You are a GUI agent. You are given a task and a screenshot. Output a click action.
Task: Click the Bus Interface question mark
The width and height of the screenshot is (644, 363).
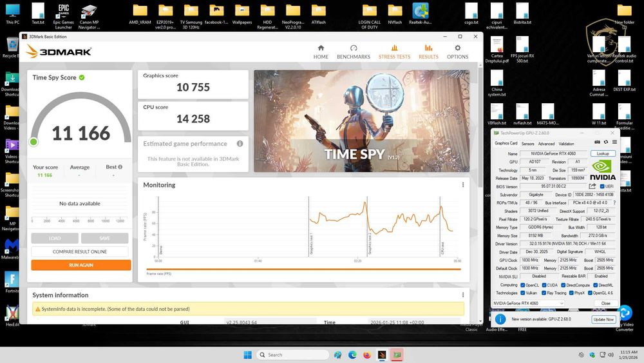(614, 202)
